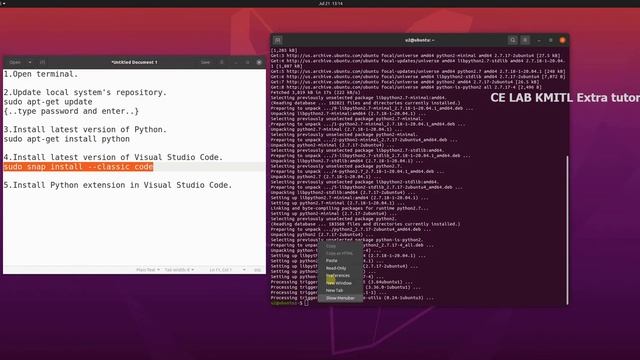Open terminal hamburger menu icon

coord(525,40)
